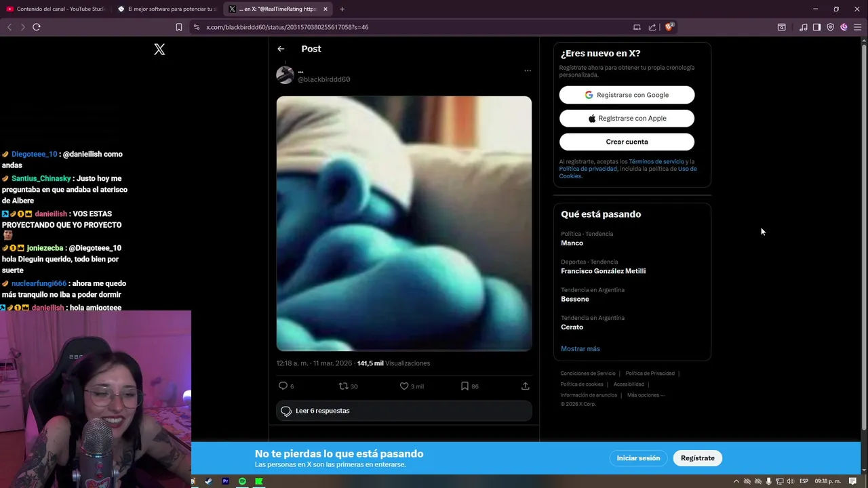The height and width of the screenshot is (488, 868).
Task: Click the tab search icon in the toolbar
Action: click(x=781, y=27)
